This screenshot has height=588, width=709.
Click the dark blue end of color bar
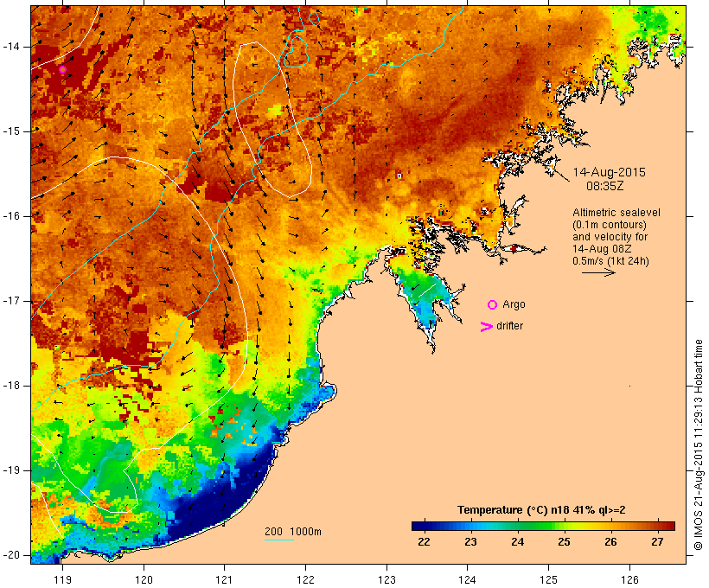pyautogui.click(x=418, y=526)
